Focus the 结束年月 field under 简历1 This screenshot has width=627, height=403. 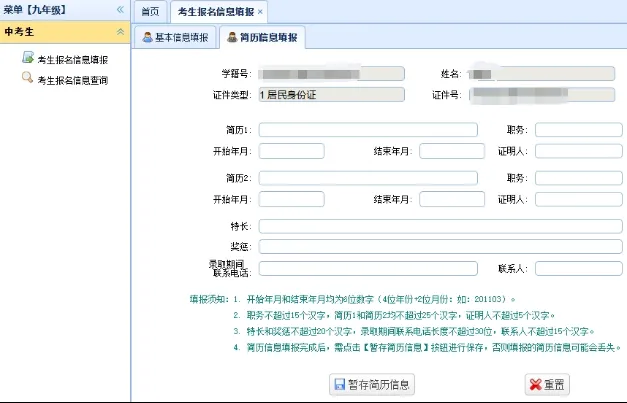452,151
